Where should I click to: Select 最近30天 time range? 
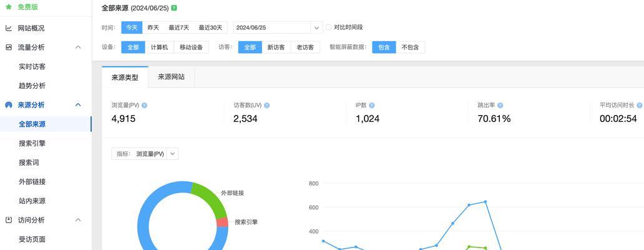210,27
